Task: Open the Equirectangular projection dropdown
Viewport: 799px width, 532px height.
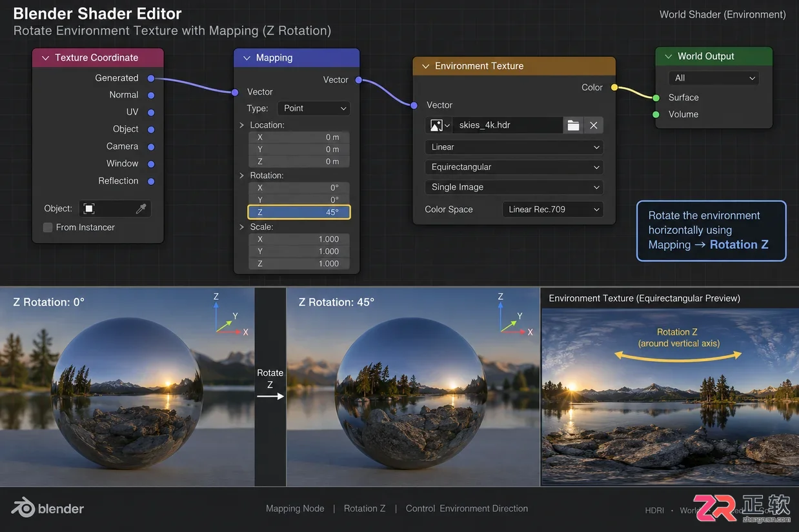Action: (x=514, y=167)
